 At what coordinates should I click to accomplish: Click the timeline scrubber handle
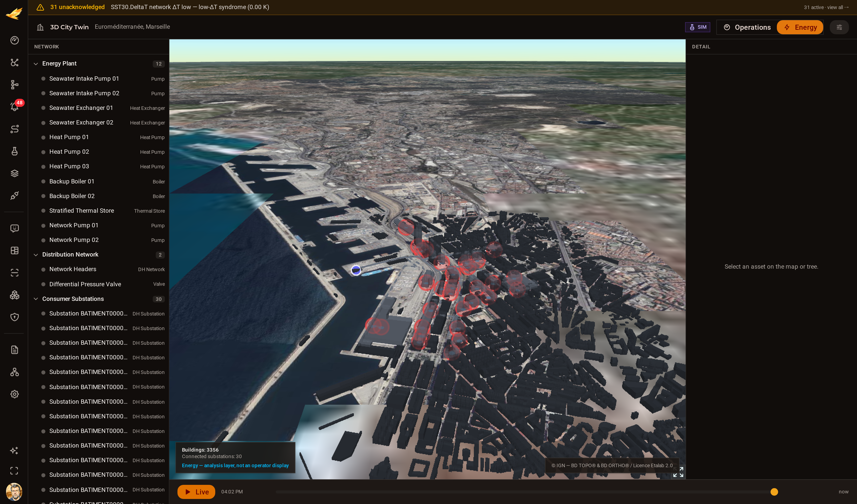click(x=774, y=492)
